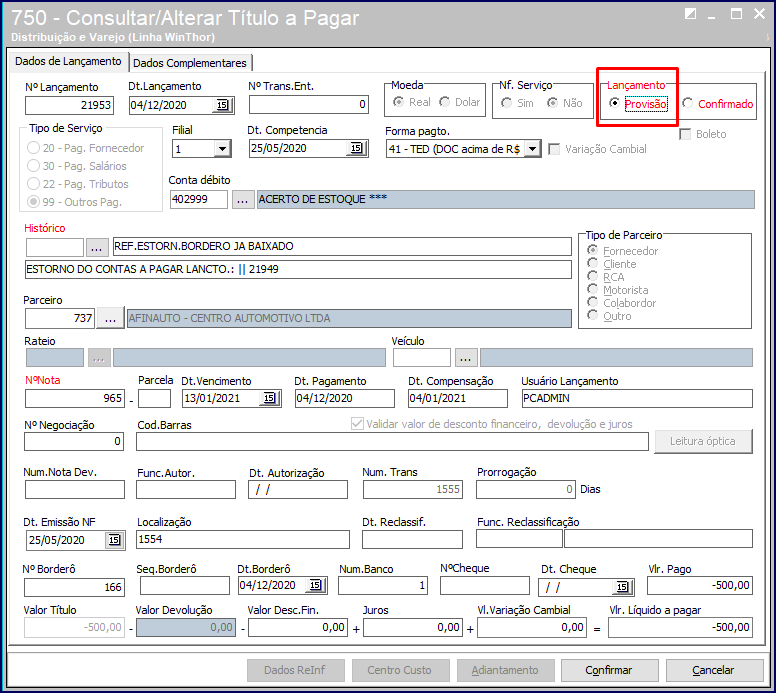Select Colabordor partner type radio

click(x=592, y=301)
